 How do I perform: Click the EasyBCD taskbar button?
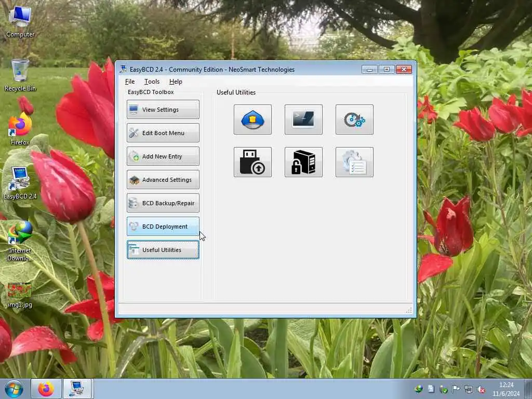pyautogui.click(x=77, y=389)
